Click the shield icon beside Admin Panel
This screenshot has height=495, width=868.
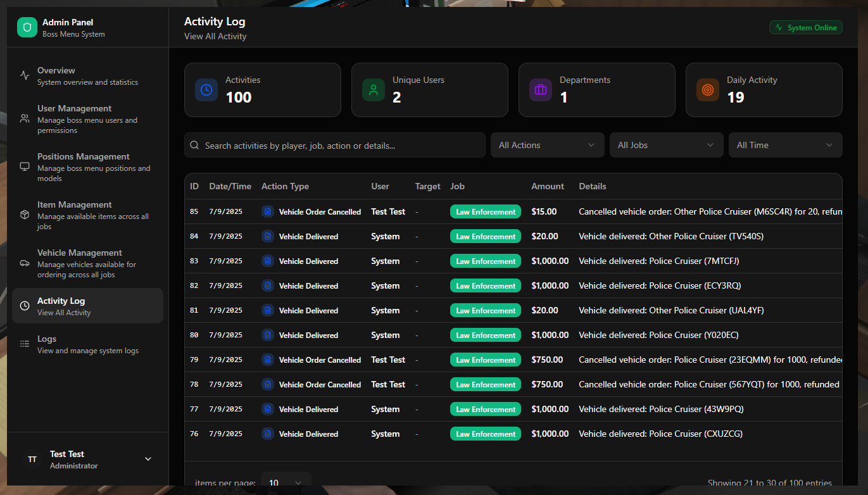click(x=26, y=28)
